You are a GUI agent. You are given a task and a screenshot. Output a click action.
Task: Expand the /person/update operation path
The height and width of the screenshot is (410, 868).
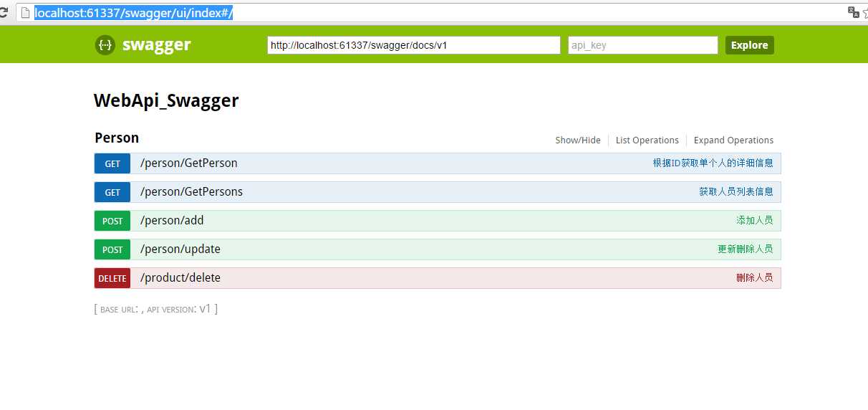pos(180,249)
